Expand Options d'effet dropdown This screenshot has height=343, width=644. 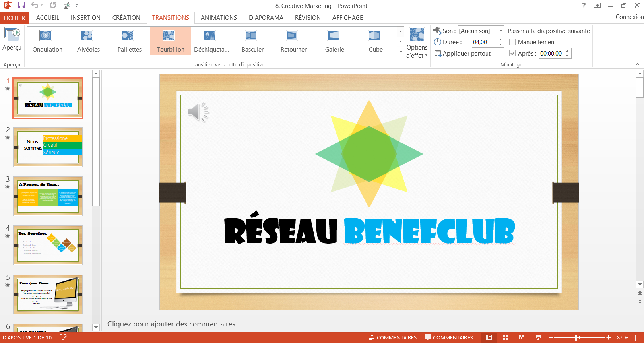tap(417, 52)
